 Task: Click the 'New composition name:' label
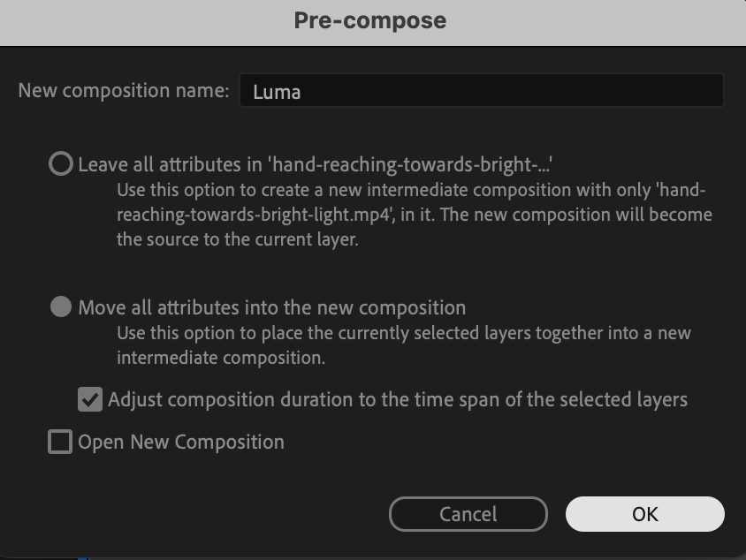coord(124,91)
